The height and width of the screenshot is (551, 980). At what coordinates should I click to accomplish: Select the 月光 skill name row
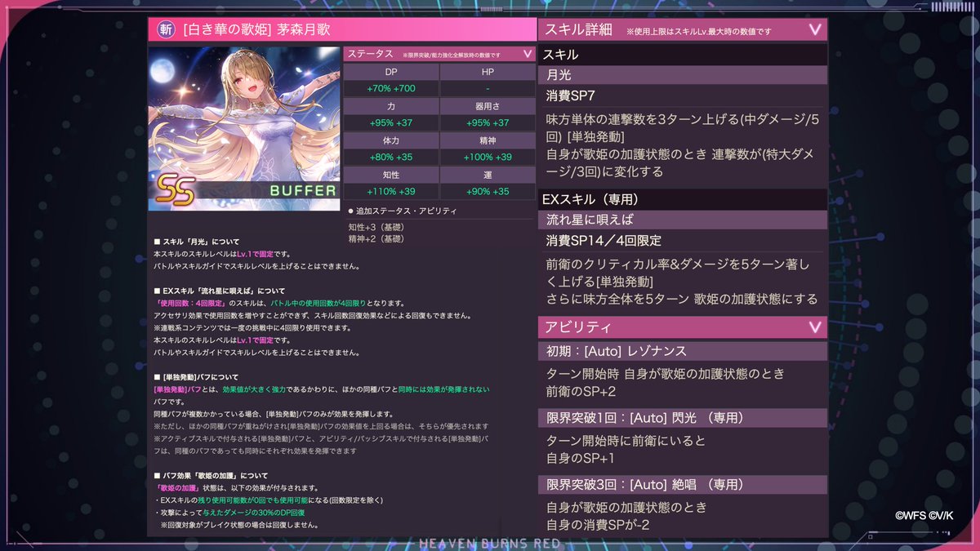[x=683, y=75]
